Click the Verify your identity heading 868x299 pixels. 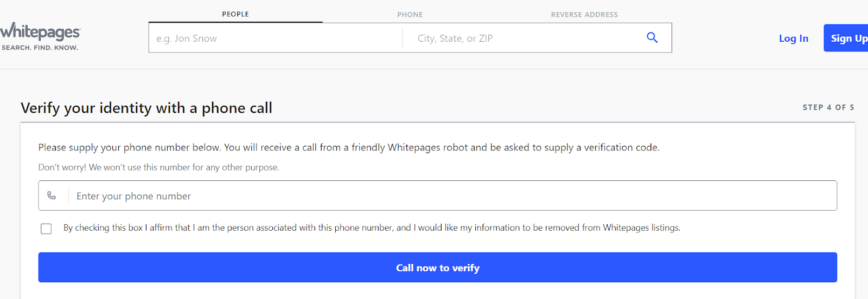point(146,108)
